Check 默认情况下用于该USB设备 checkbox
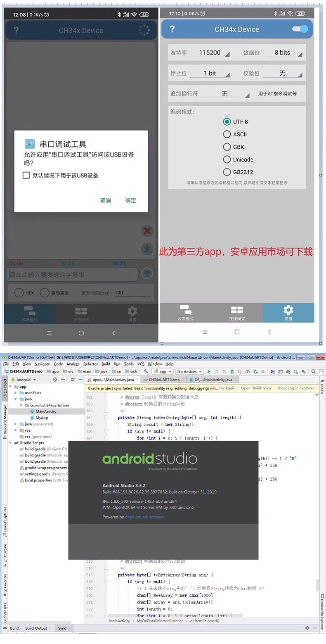 (x=26, y=175)
